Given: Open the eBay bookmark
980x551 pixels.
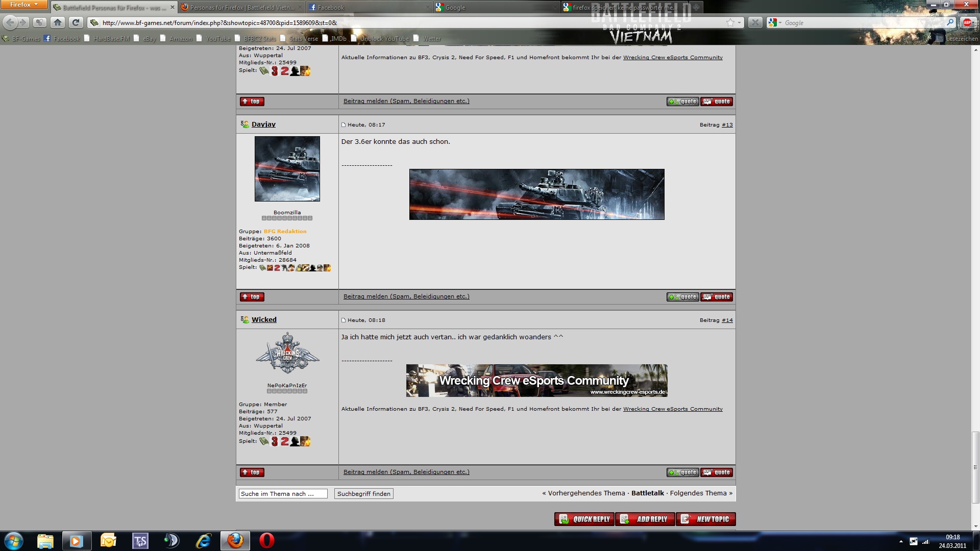Looking at the screenshot, I should (145, 39).
